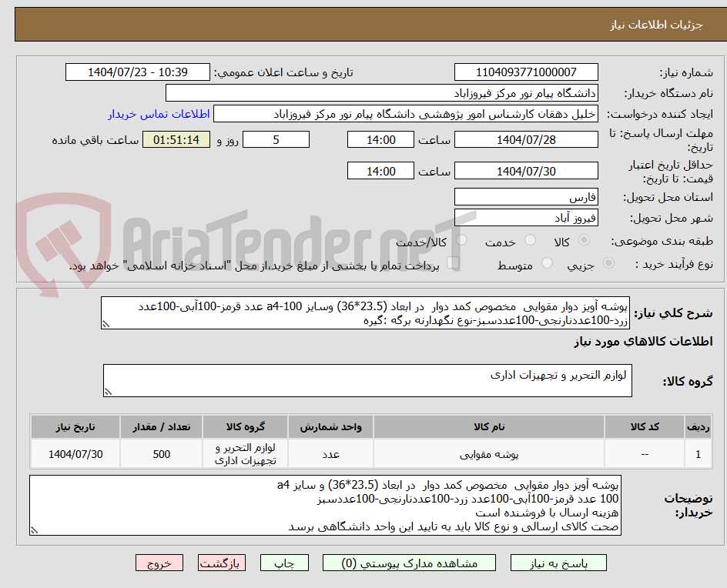Screen dimensions: 727x588
Task: Click the days remaining field showing 5
Action: [276, 139]
